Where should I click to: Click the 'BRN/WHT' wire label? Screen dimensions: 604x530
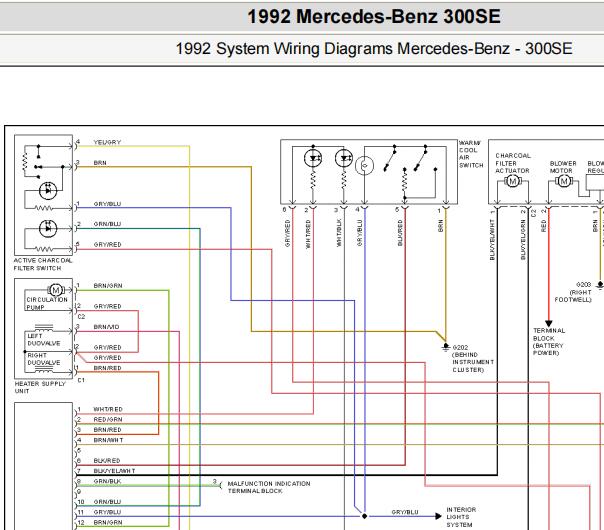tap(108, 440)
